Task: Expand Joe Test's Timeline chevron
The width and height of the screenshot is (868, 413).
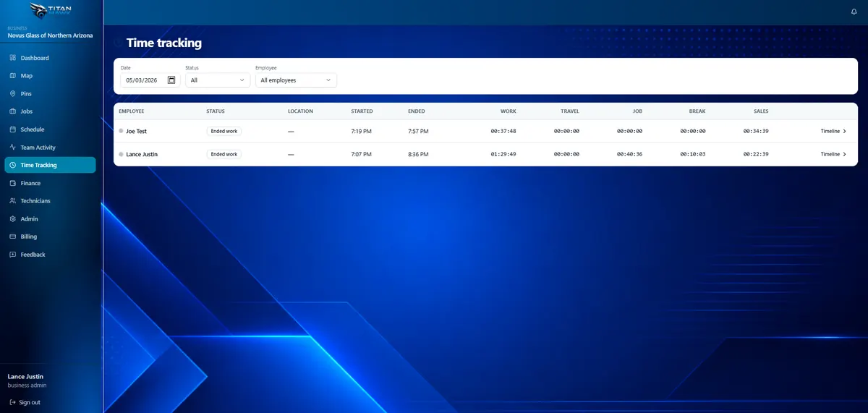Action: click(845, 131)
